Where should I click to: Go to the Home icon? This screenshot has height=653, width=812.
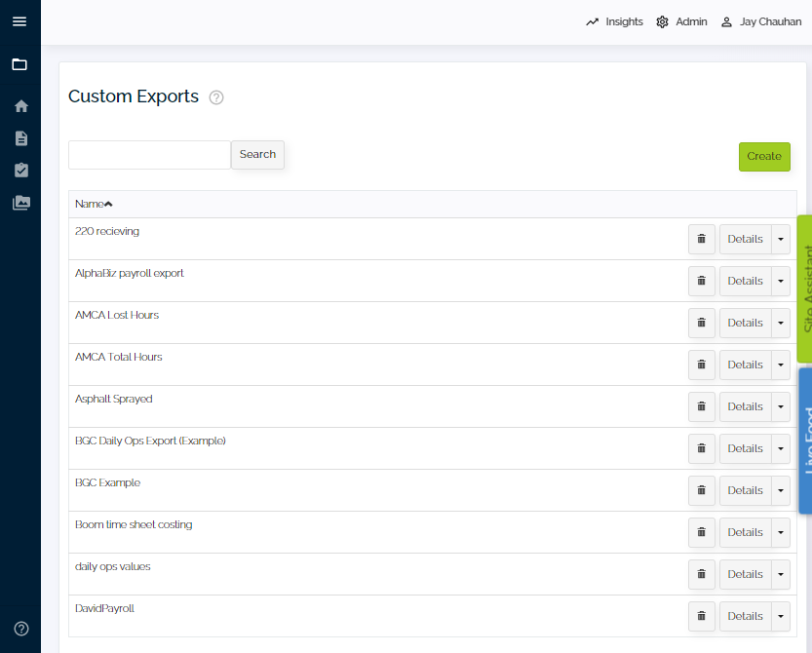pos(21,106)
